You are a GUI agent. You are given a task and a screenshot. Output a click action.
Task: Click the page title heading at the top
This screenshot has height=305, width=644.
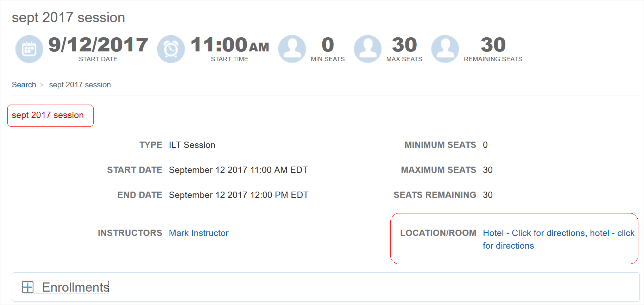(68, 18)
